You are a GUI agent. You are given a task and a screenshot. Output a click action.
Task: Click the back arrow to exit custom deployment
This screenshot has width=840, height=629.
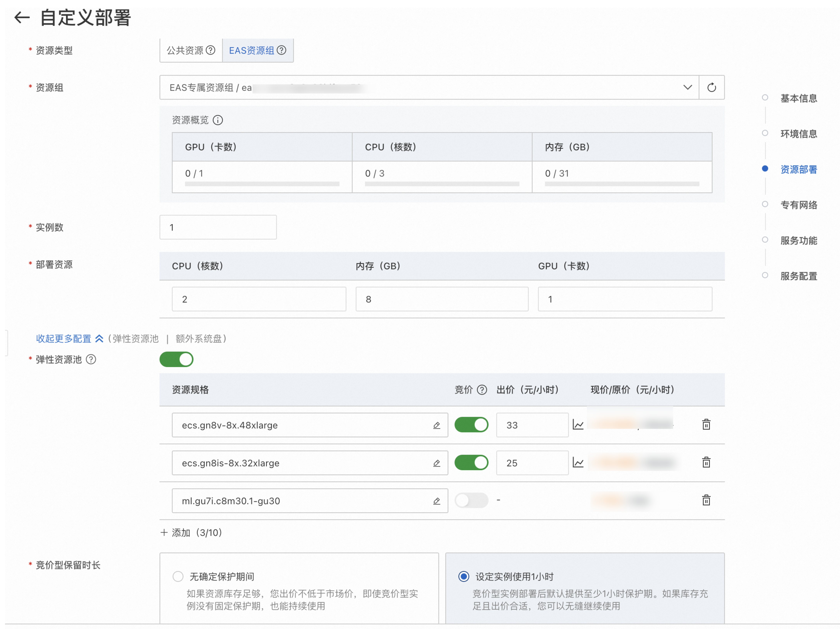point(22,17)
